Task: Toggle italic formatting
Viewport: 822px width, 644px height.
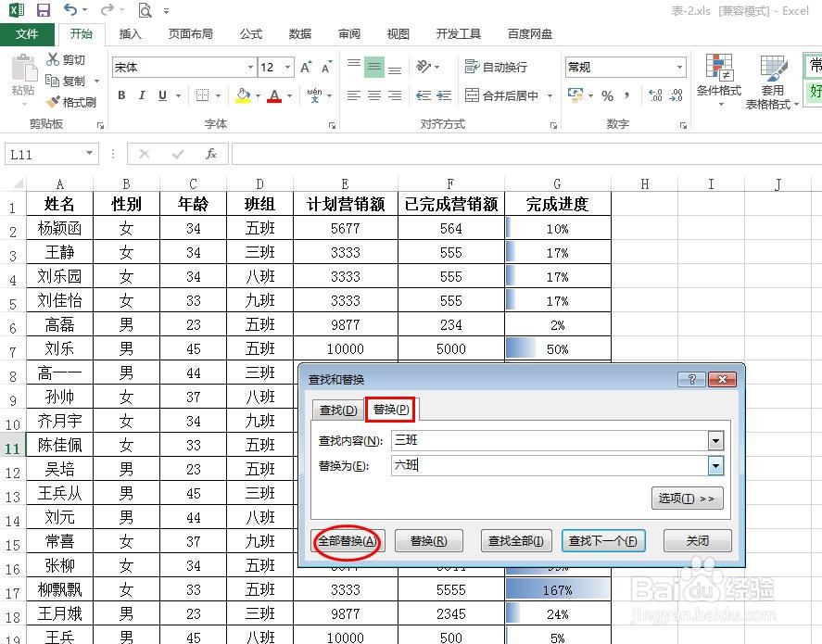Action: point(141,95)
